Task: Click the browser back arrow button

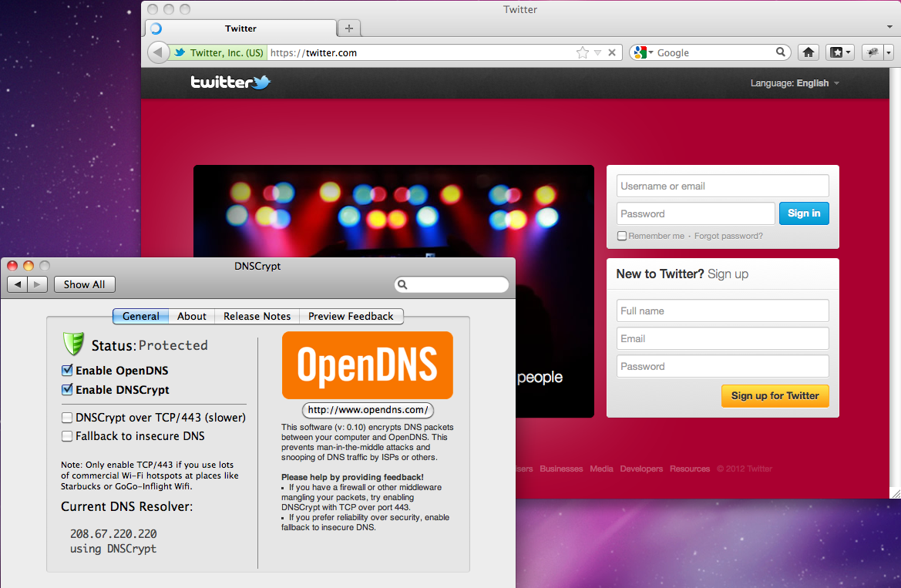Action: click(157, 52)
